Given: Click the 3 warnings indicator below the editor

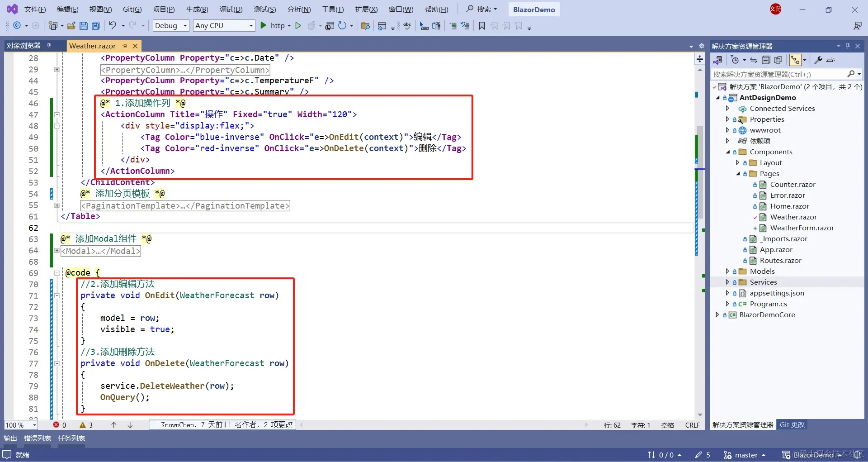Looking at the screenshot, I should [x=86, y=425].
